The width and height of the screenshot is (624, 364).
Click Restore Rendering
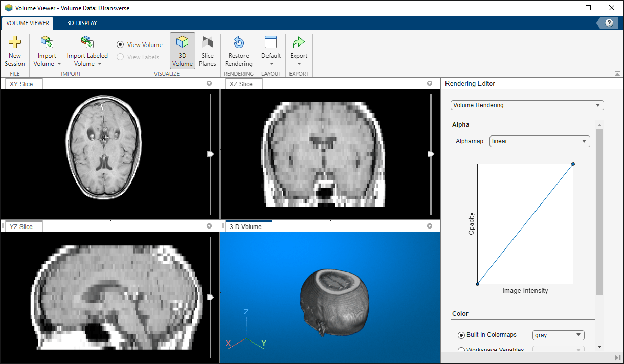(238, 51)
